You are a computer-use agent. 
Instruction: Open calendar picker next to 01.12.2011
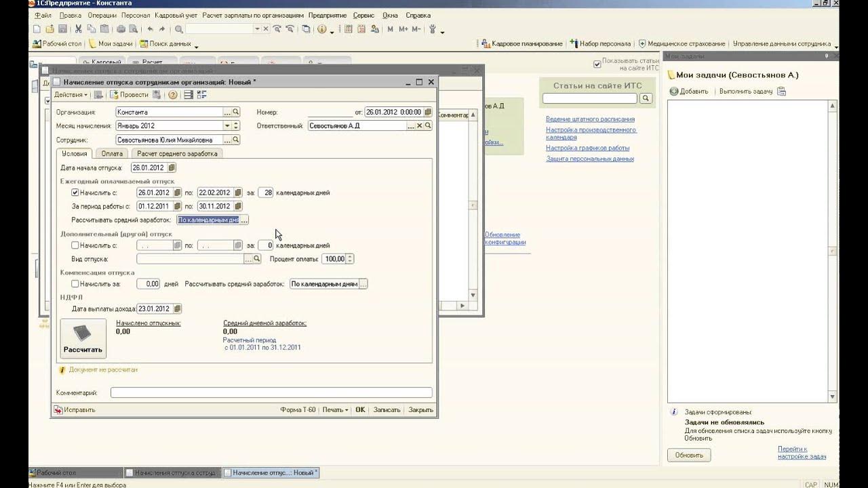pos(177,206)
